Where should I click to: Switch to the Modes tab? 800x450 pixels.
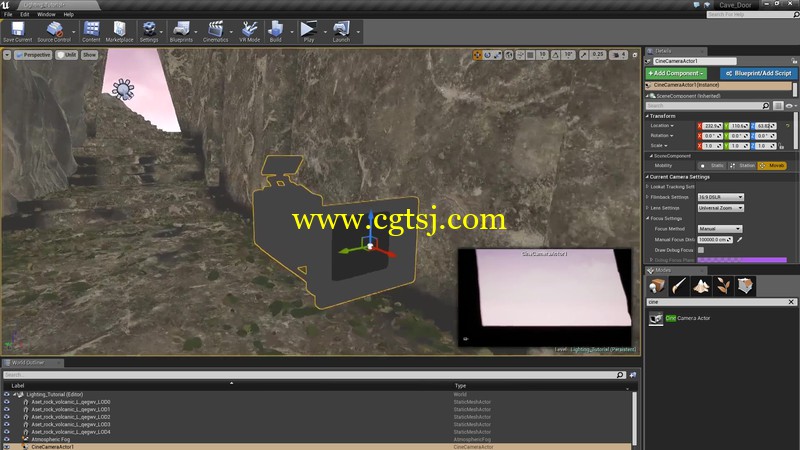pos(676,270)
